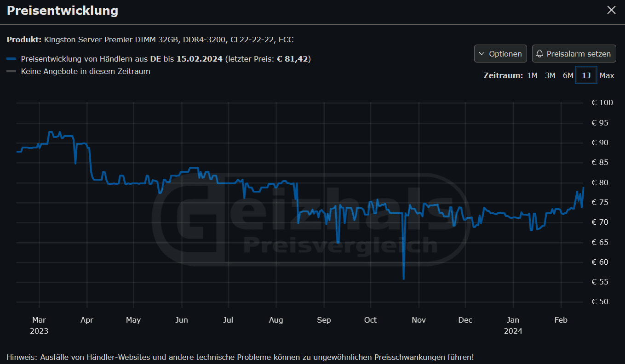Click the Jul axis label
This screenshot has height=364, width=625.
click(228, 320)
